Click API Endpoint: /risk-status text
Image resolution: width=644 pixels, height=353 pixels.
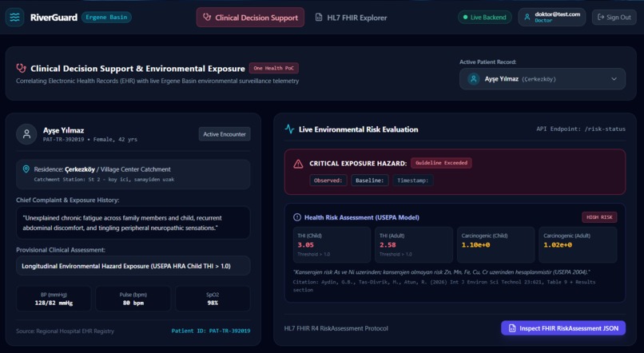(x=581, y=129)
